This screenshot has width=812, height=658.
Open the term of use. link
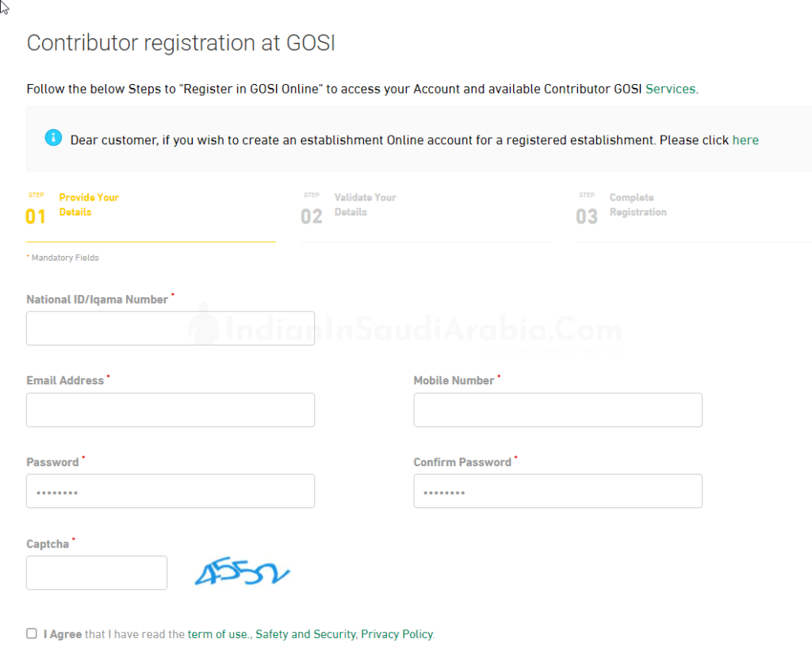(217, 634)
